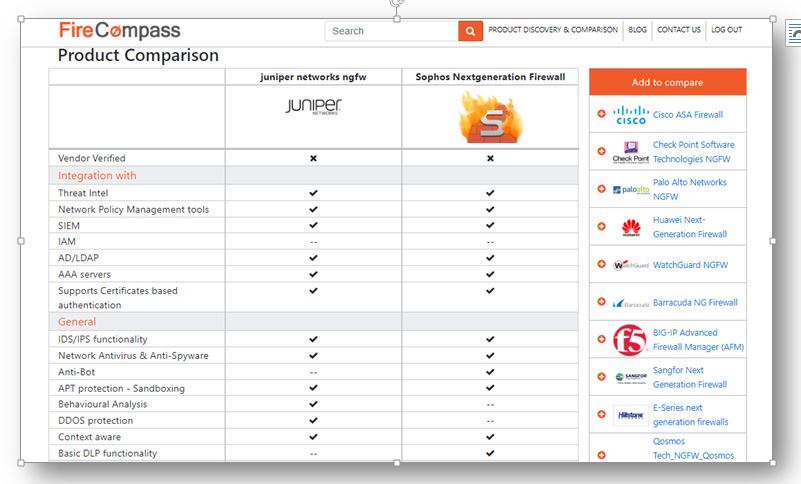Click the Palo Alto logo image
This screenshot has height=484, width=801.
coord(631,190)
